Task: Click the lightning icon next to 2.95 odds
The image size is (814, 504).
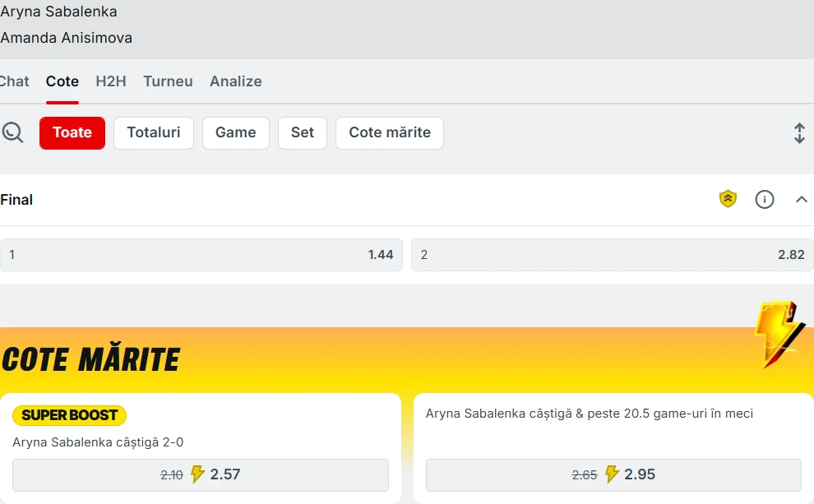Action: point(611,474)
